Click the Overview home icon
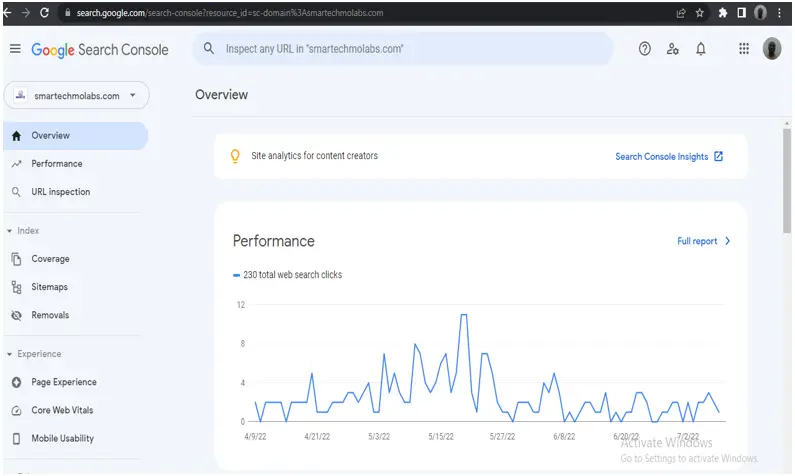Image resolution: width=795 pixels, height=476 pixels. pos(16,136)
